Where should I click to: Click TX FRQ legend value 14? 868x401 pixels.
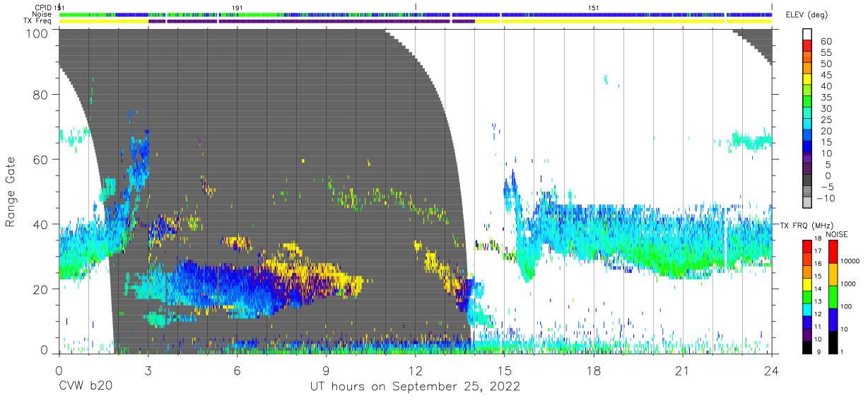819,290
